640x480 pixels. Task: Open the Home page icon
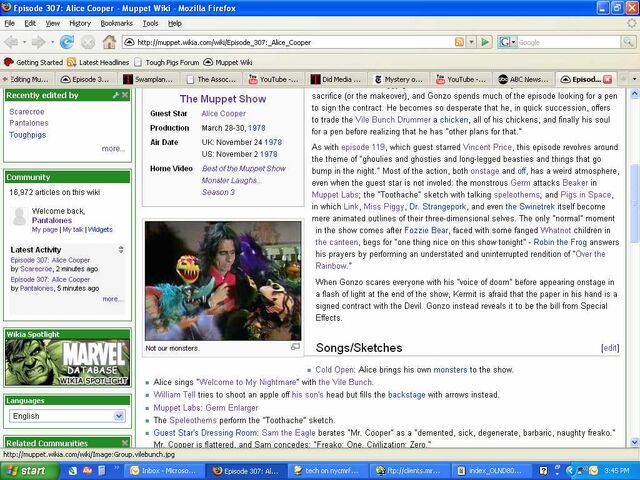[x=109, y=42]
